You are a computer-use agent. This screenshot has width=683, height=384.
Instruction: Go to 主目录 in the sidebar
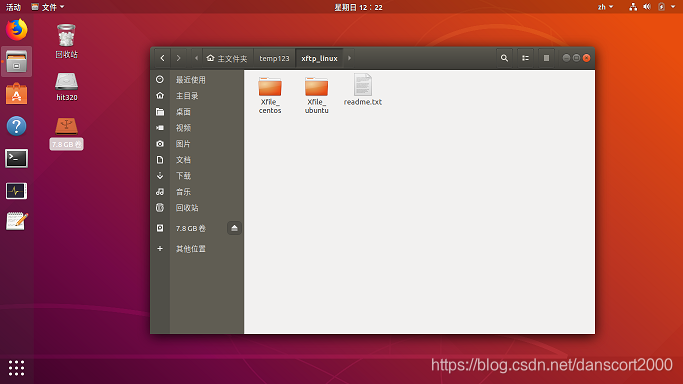pyautogui.click(x=197, y=96)
